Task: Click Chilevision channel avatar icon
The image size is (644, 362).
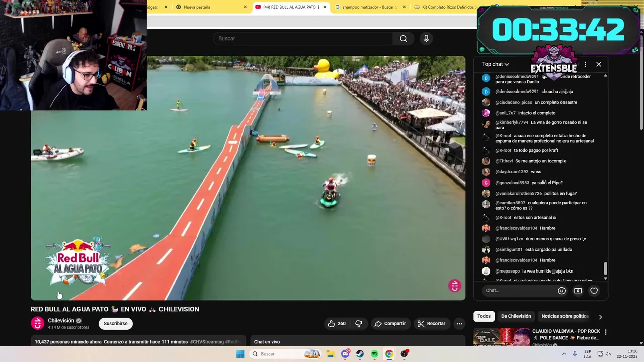Action: tap(38, 323)
